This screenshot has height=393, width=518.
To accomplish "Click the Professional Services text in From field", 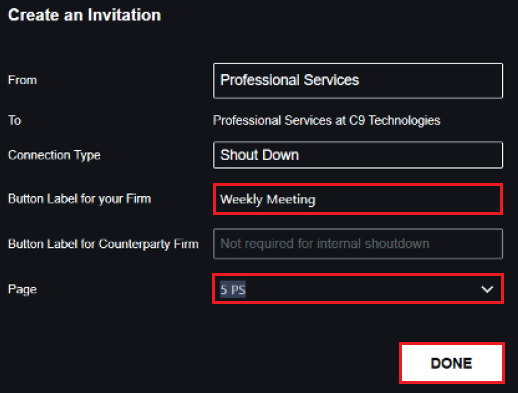I will pyautogui.click(x=290, y=80).
